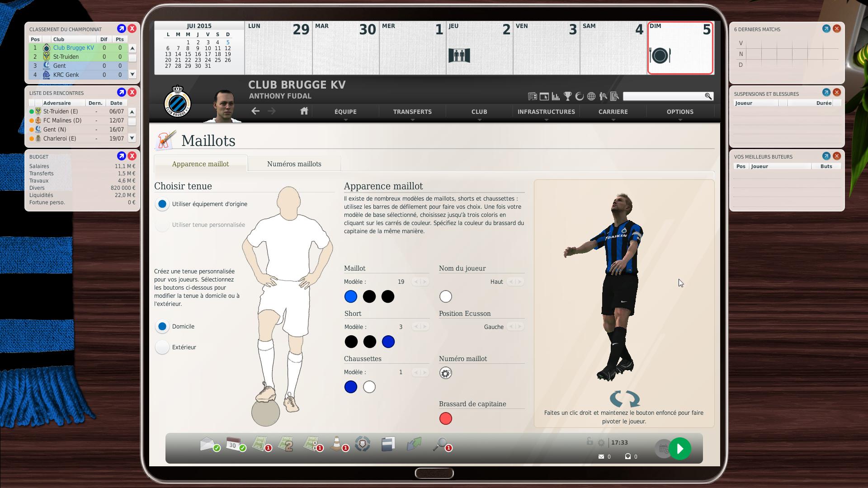Screen dimensions: 868x488
Task: Open the ÉQUIPE dropdown menu
Action: point(345,112)
